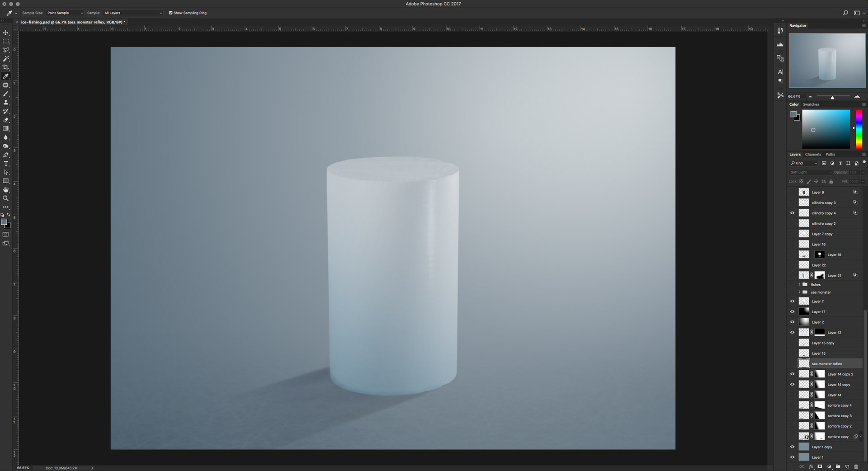Hide Layer 2 visibility
This screenshot has width=868, height=471.
pyautogui.click(x=792, y=322)
